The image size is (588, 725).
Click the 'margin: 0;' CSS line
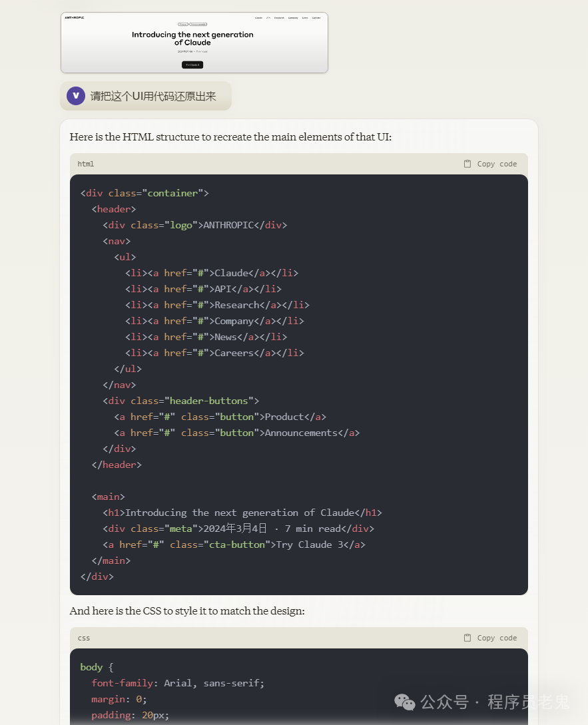(x=119, y=699)
